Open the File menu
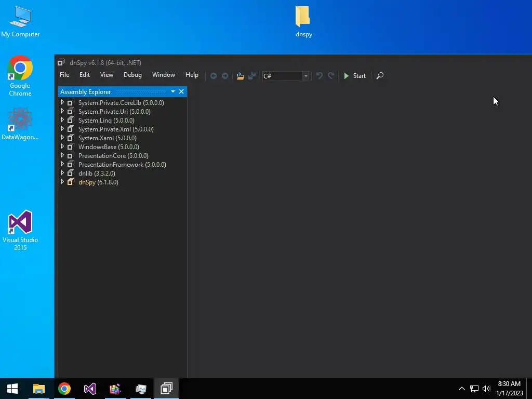Screen dimensions: 532x399 coord(64,75)
